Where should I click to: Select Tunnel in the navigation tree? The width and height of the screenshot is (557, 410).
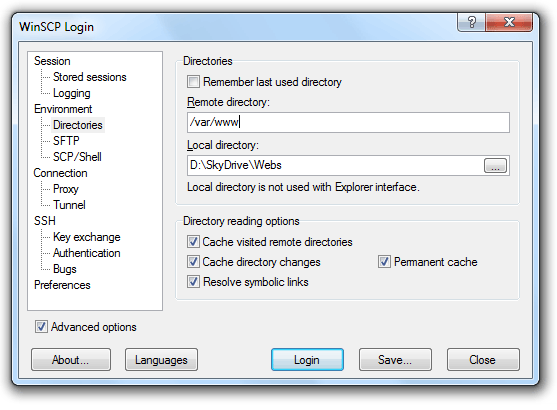[69, 205]
